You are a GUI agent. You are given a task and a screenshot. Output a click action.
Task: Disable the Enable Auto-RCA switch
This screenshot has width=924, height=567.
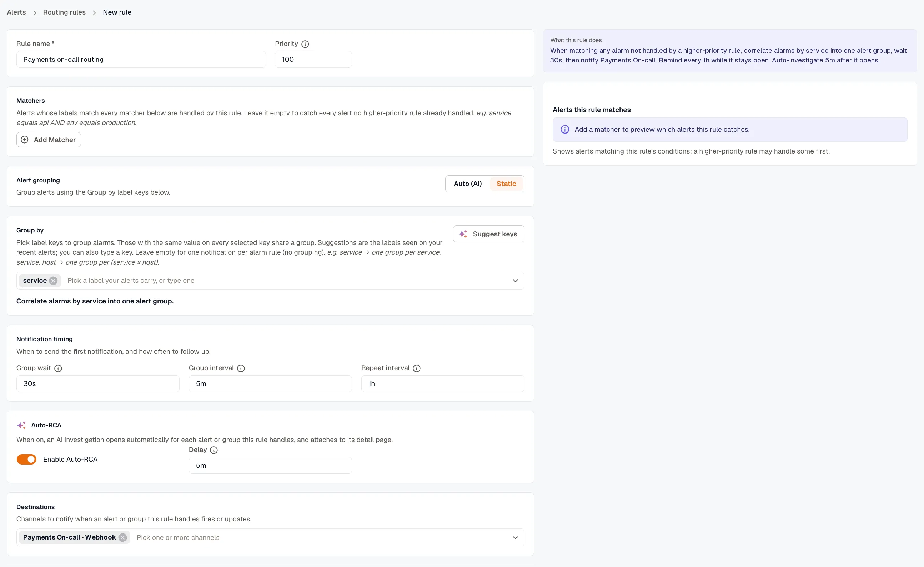pos(27,460)
